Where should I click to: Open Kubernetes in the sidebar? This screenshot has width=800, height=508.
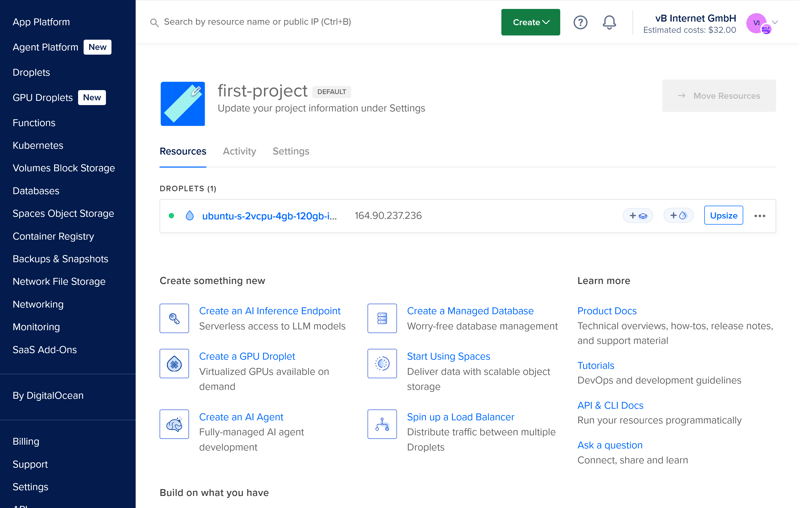coord(38,145)
